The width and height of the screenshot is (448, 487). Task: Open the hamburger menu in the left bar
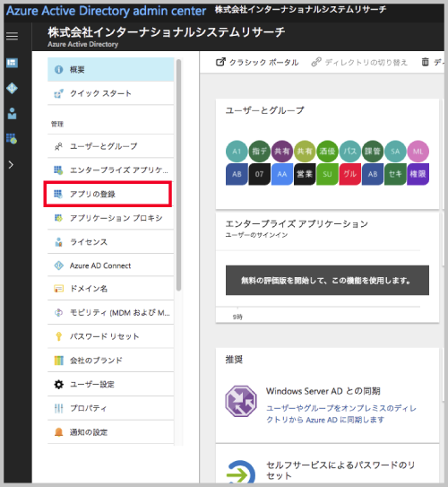pyautogui.click(x=13, y=36)
